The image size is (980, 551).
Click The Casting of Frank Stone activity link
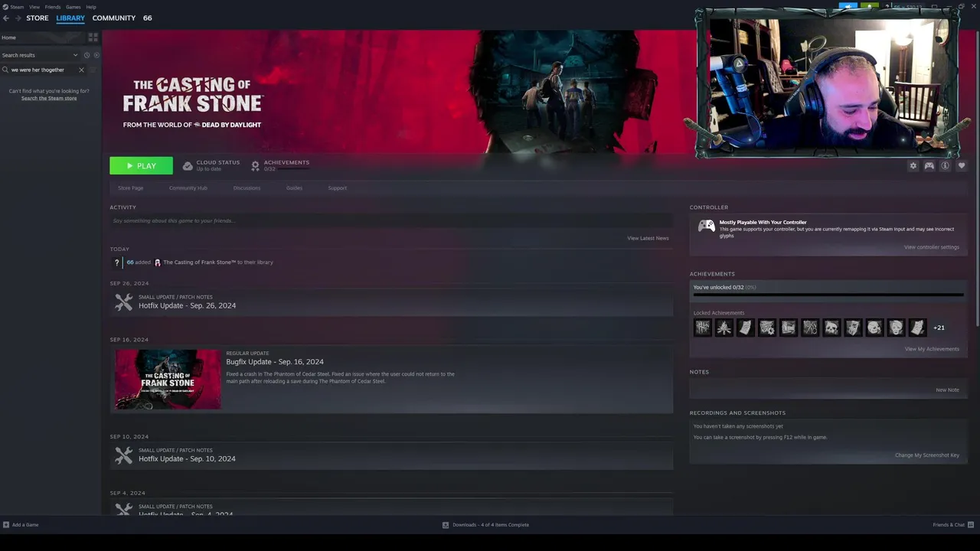pyautogui.click(x=199, y=262)
